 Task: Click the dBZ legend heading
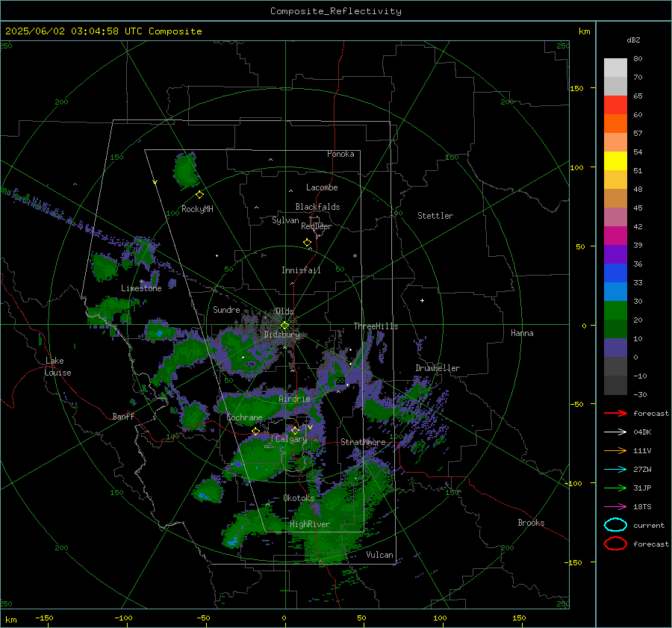(633, 40)
